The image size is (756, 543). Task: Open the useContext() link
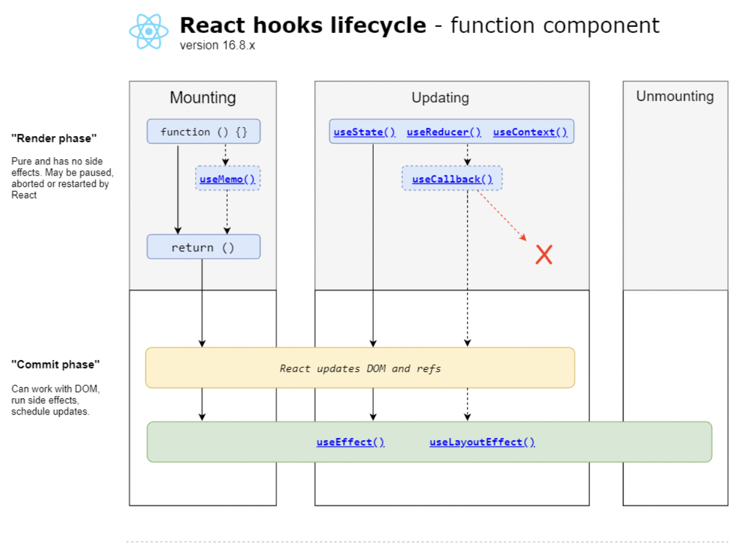pyautogui.click(x=530, y=132)
